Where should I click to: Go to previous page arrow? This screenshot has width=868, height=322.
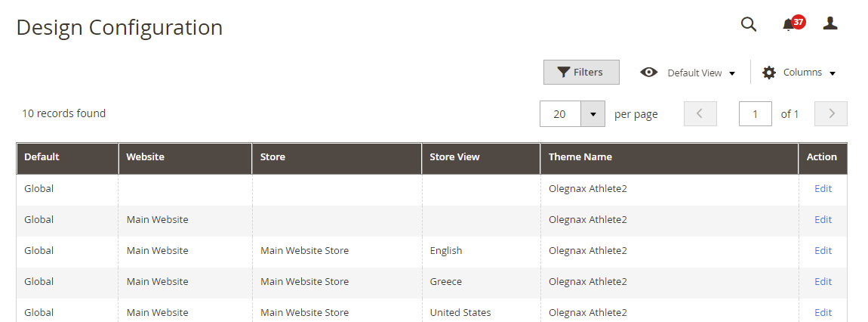700,113
